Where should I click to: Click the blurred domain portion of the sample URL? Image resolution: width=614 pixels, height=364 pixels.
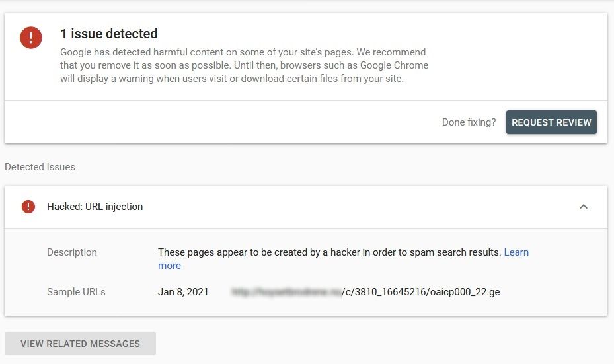tap(287, 292)
